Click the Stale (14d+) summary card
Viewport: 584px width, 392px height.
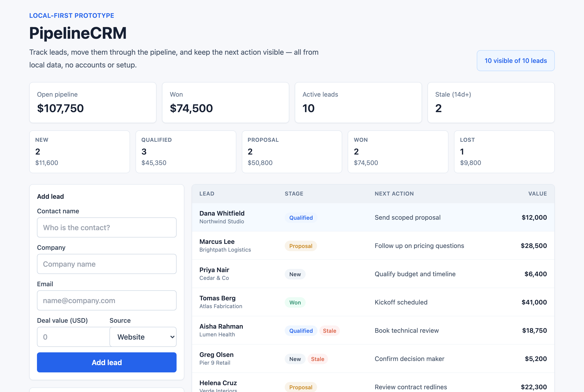(x=491, y=103)
